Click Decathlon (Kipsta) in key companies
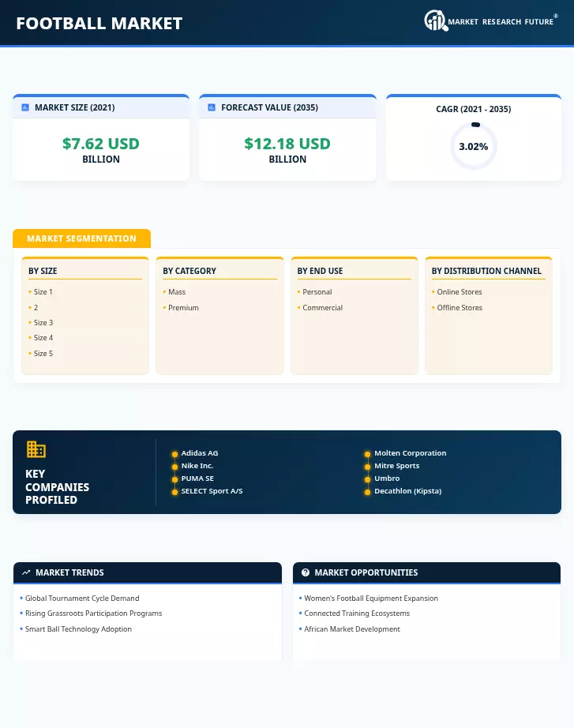This screenshot has width=574, height=728. coord(407,491)
